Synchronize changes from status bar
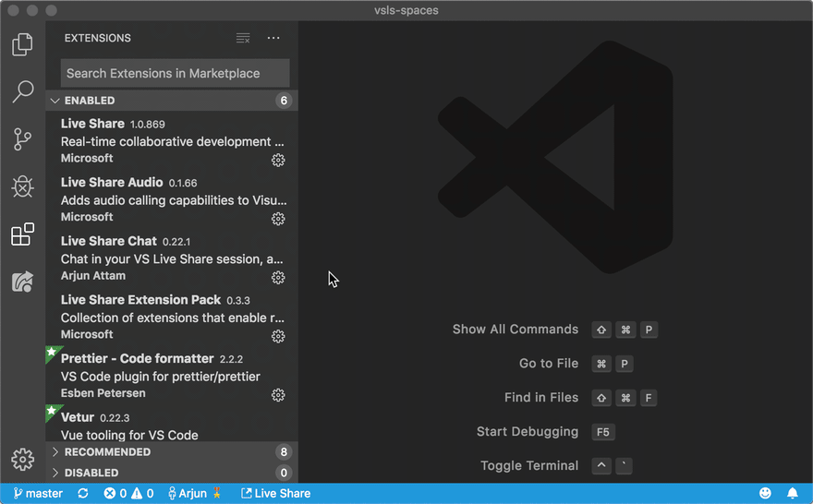813x504 pixels. tap(83, 493)
